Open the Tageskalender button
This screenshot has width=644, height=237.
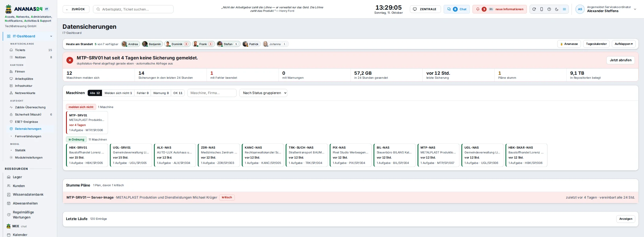[596, 44]
